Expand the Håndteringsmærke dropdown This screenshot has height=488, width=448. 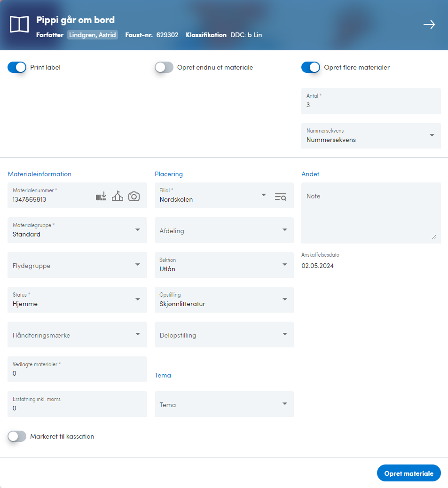(x=77, y=335)
